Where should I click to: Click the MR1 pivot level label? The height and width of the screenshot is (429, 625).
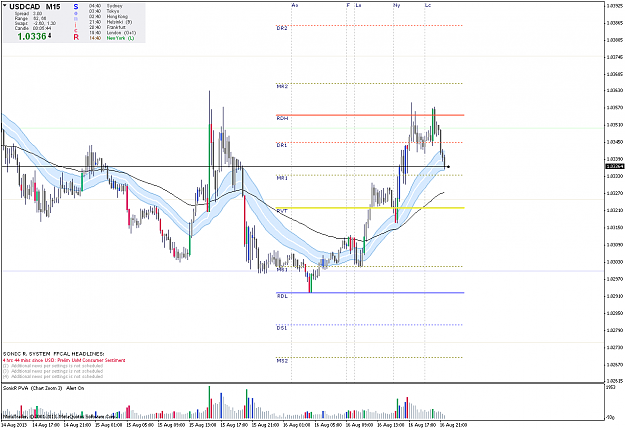(x=282, y=178)
